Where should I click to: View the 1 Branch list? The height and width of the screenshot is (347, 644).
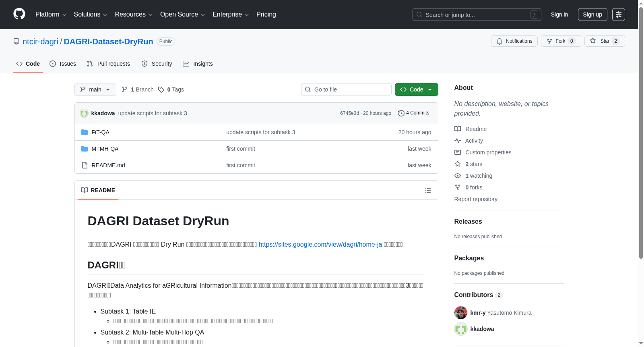(x=138, y=89)
